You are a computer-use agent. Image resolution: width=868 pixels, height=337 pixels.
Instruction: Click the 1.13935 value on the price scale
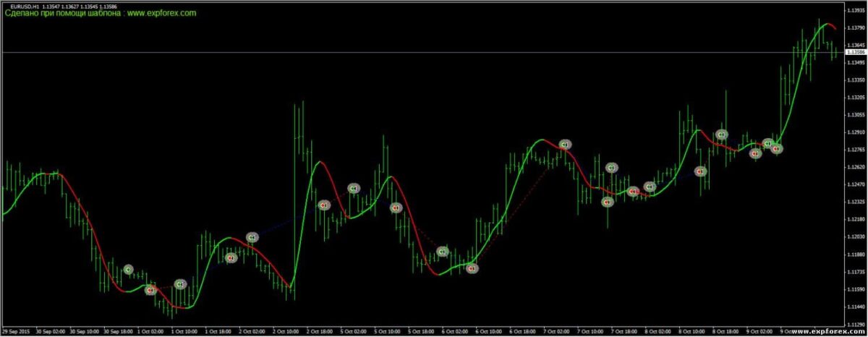[856, 10]
